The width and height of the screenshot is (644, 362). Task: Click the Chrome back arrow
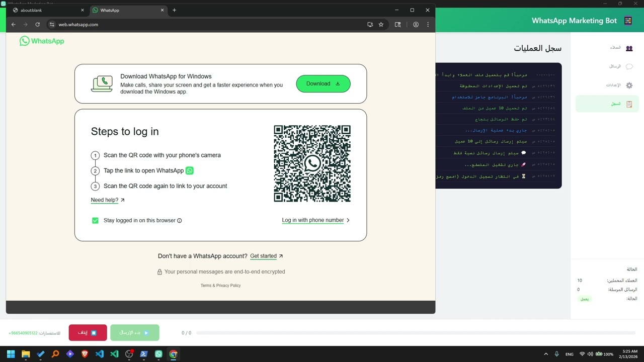point(14,24)
